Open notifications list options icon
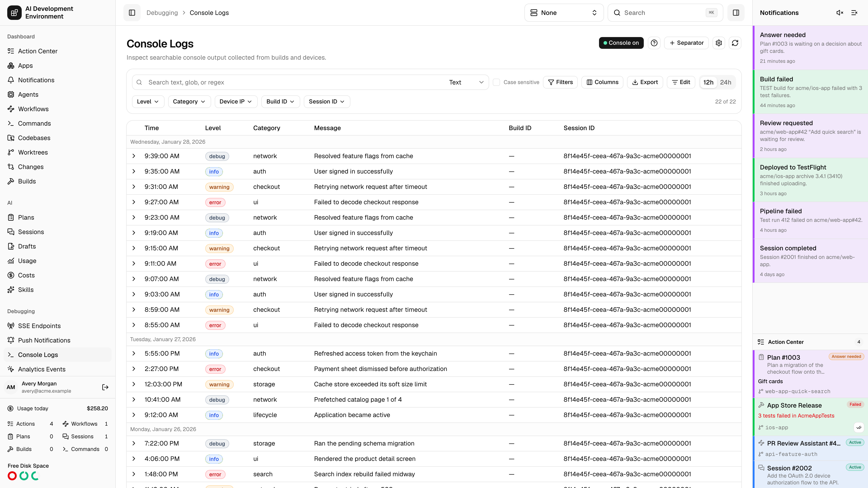The width and height of the screenshot is (868, 488). click(854, 13)
